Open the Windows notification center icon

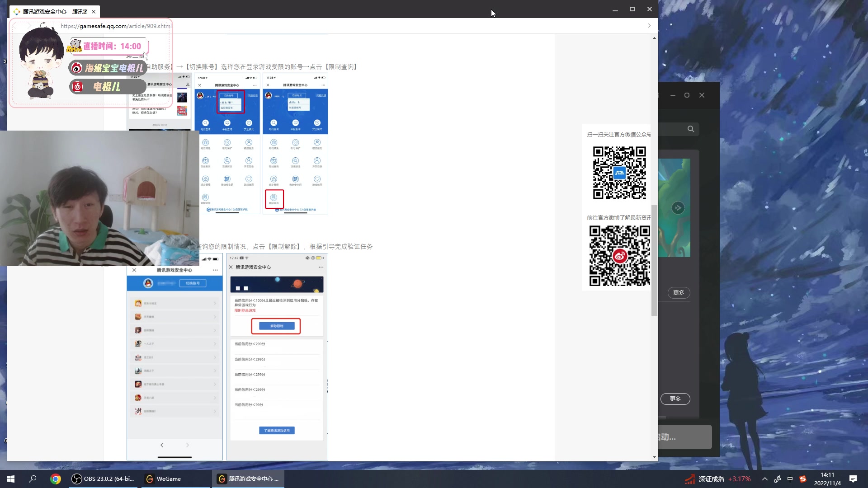click(x=853, y=479)
